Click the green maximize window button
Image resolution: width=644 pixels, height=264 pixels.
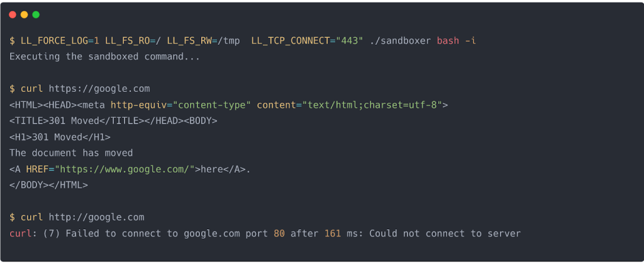[x=36, y=14]
